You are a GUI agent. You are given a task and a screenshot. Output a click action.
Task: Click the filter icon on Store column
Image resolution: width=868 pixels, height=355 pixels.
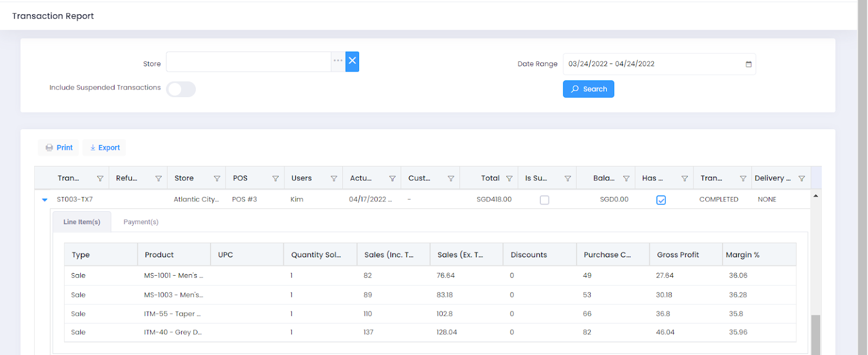[217, 179]
